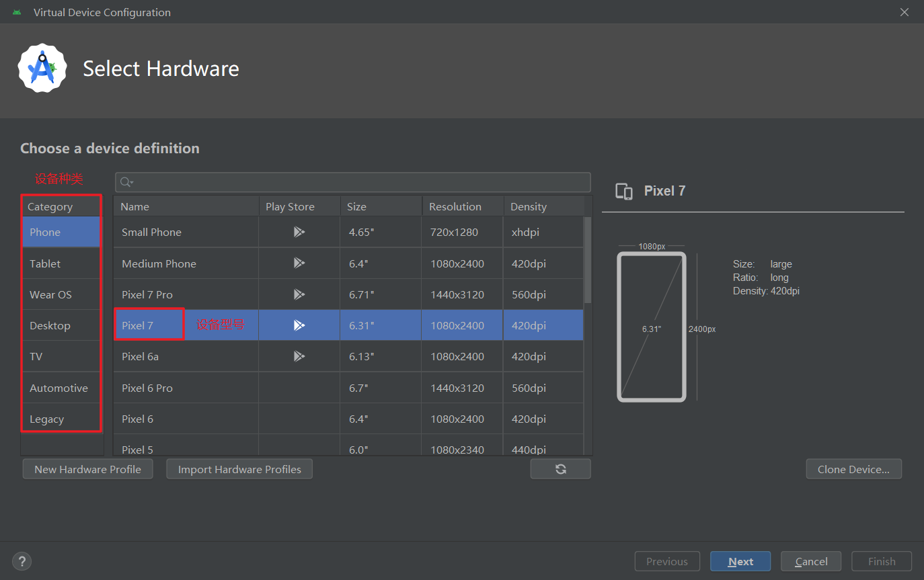This screenshot has height=580, width=924.
Task: Click the Clone Device button
Action: [x=853, y=469]
